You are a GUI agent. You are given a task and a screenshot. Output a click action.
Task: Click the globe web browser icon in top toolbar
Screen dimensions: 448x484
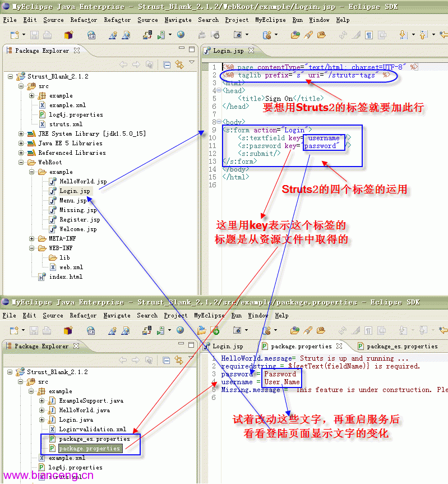[x=181, y=35]
